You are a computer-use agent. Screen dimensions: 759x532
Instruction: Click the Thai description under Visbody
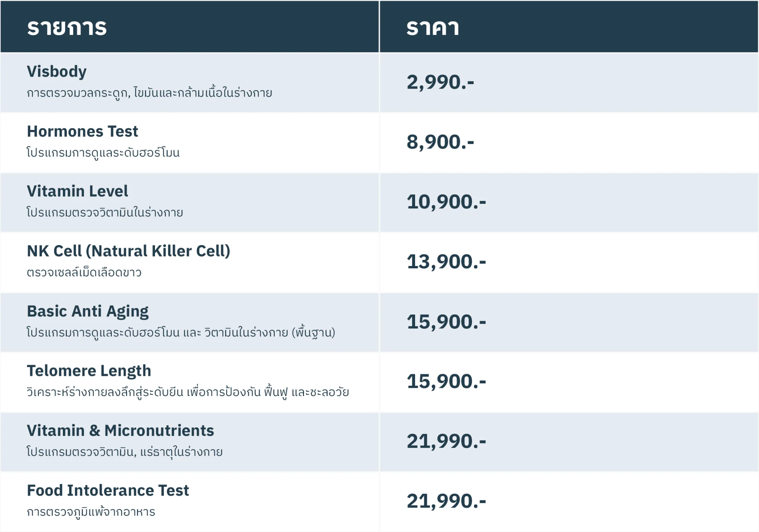tap(149, 93)
